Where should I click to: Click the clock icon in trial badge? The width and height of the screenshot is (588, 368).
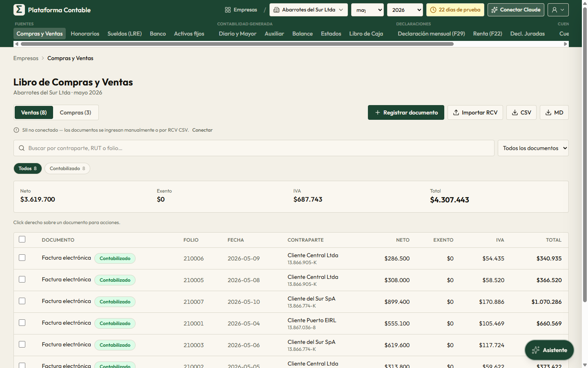[433, 10]
